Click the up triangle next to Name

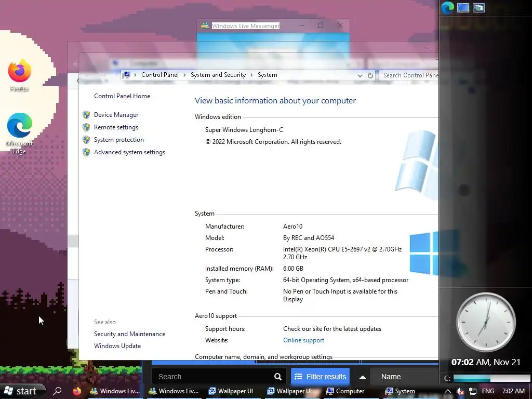tap(363, 377)
